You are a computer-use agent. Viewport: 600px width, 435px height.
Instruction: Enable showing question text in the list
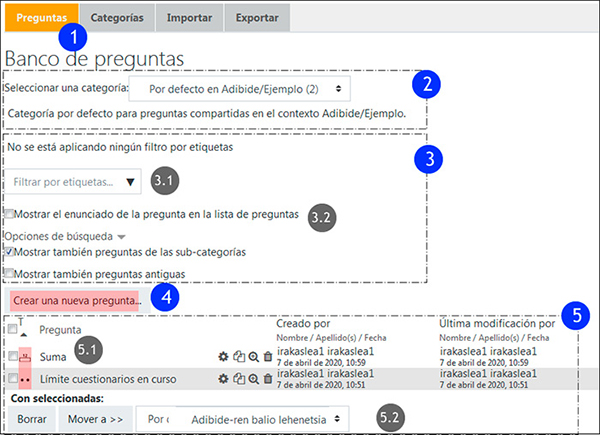click(x=10, y=214)
